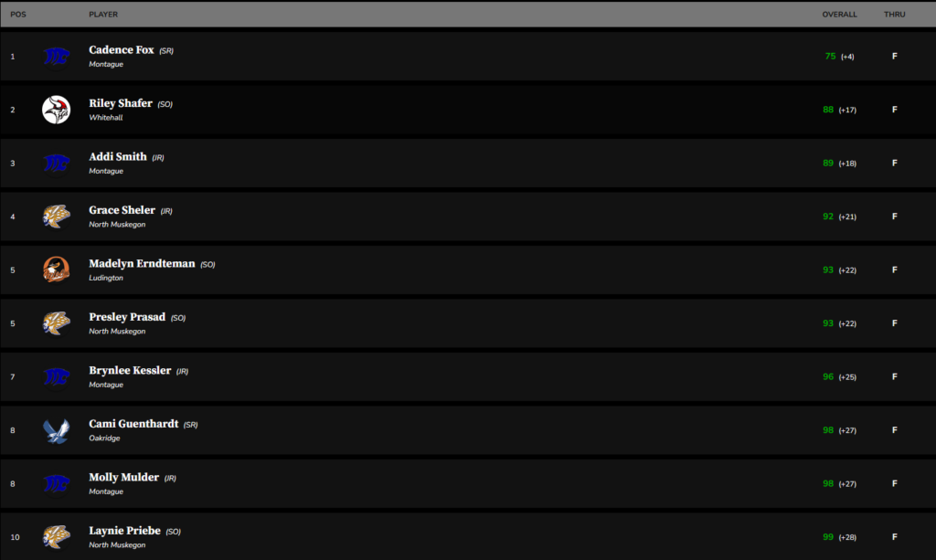Sort by the PLAYER column header
936x560 pixels.
tap(103, 15)
